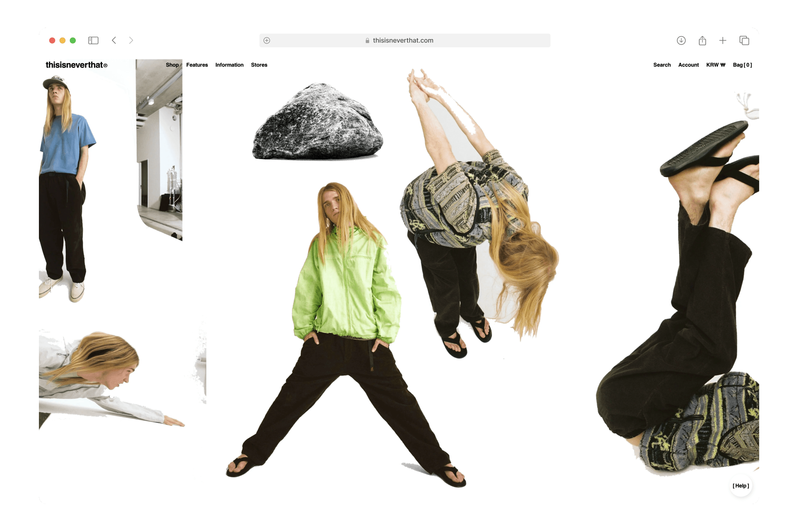Open the Bag [0] cart
The height and width of the screenshot is (532, 798).
[742, 65]
